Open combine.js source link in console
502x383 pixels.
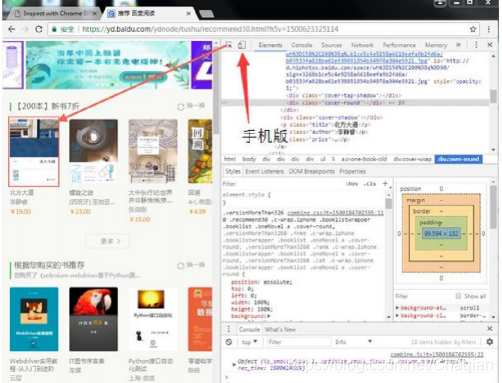coord(437,354)
